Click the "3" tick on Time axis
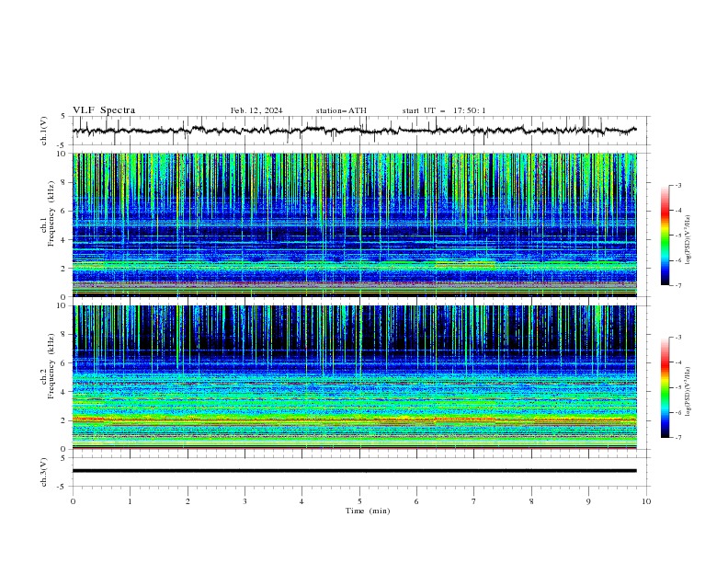 [x=245, y=501]
